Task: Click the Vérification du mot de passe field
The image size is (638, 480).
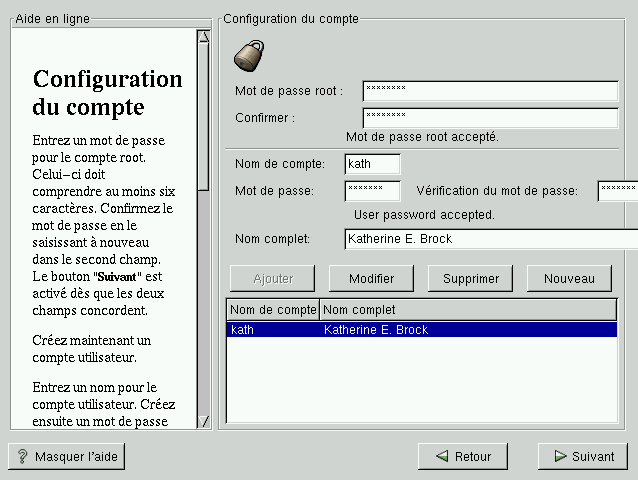Action: pos(617,190)
